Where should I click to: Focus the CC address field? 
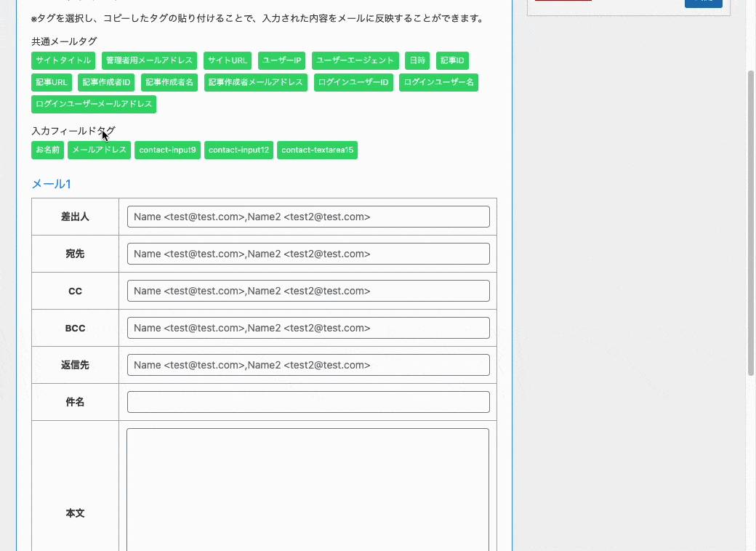point(308,291)
